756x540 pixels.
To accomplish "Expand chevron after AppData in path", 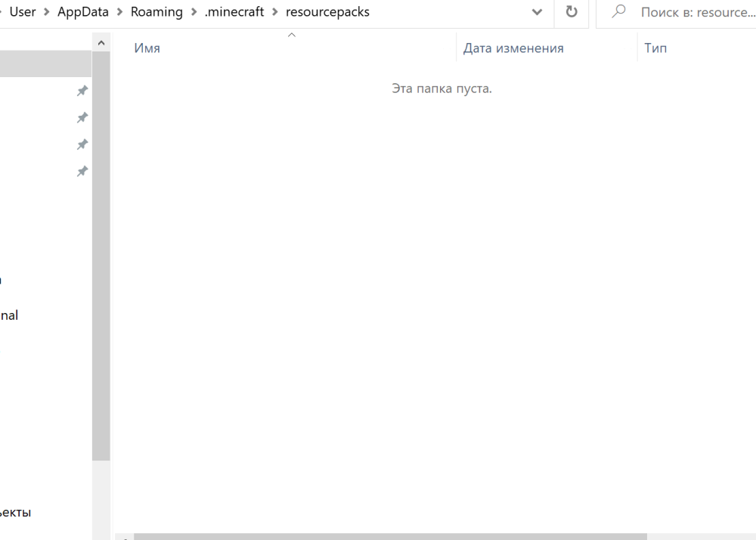I will 119,11.
